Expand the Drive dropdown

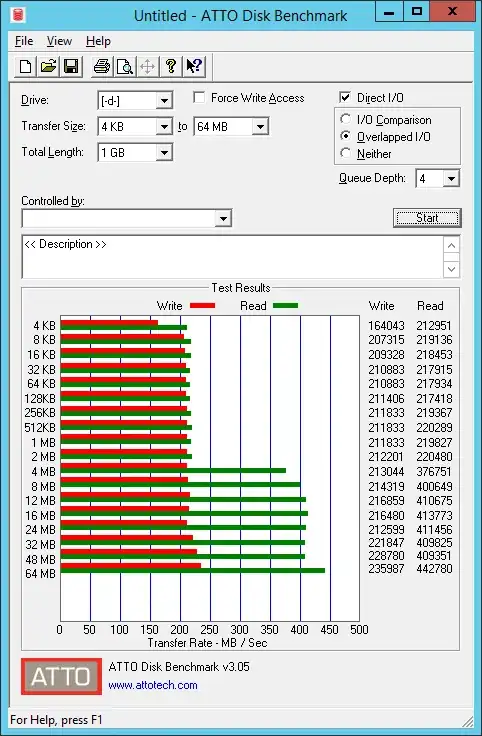click(x=164, y=100)
